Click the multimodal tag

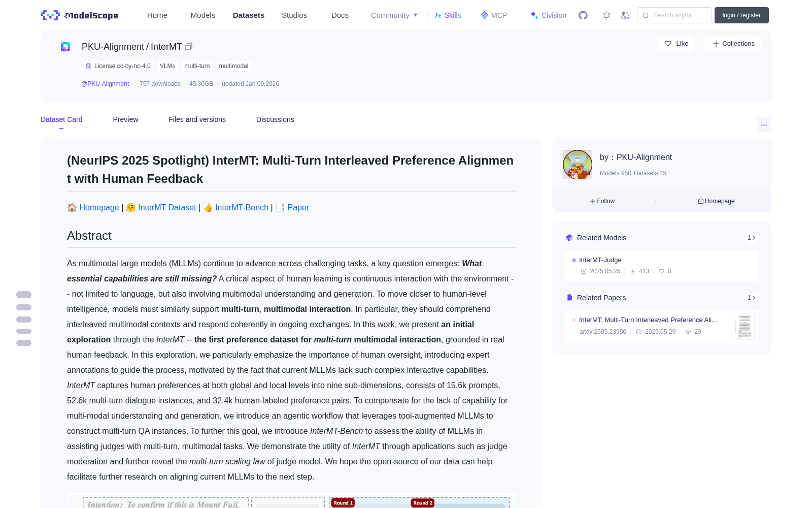(x=233, y=66)
